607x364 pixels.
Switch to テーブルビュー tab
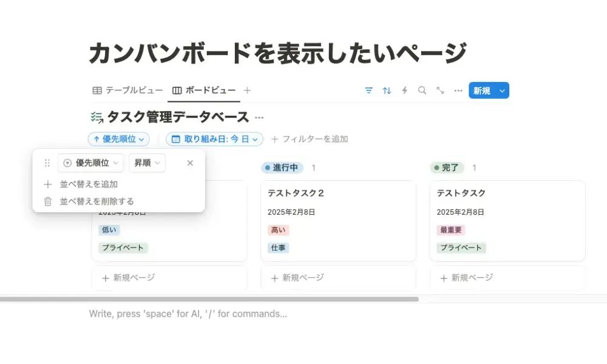tap(127, 90)
